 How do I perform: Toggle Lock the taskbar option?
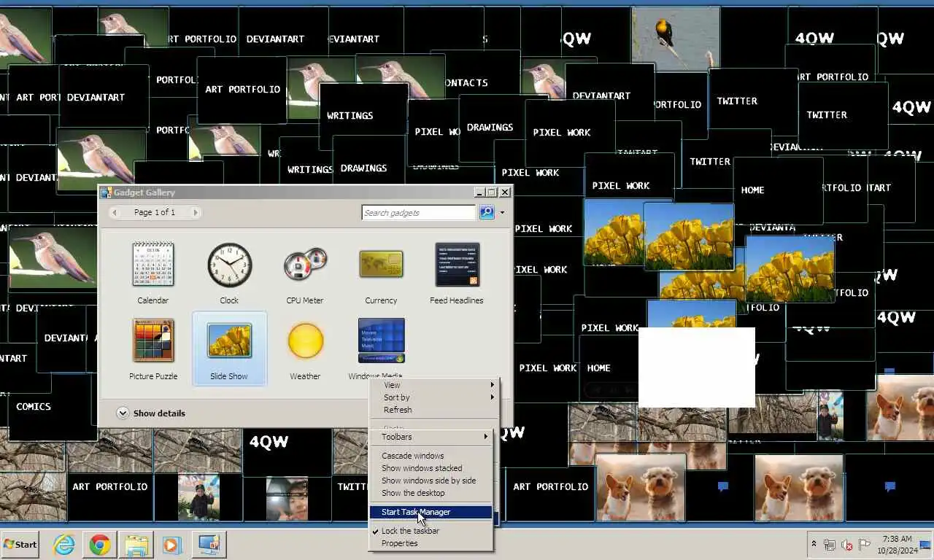point(431,531)
